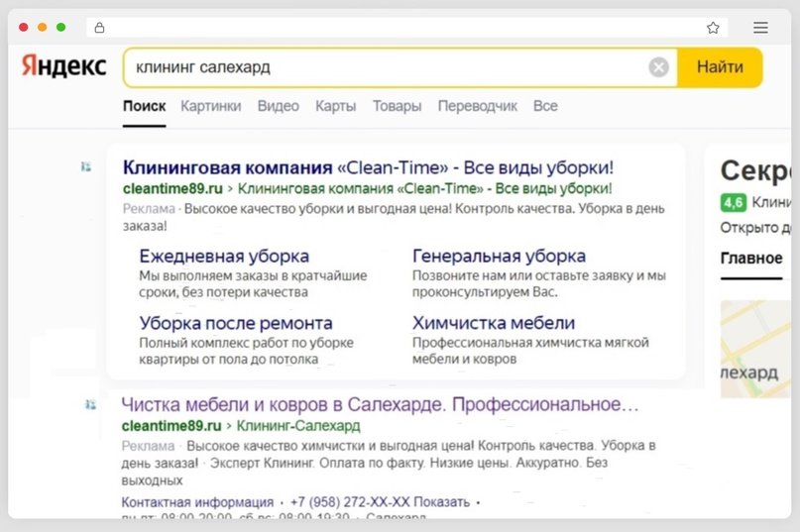Click the browser address bar
The width and height of the screenshot is (800, 532).
[406, 28]
